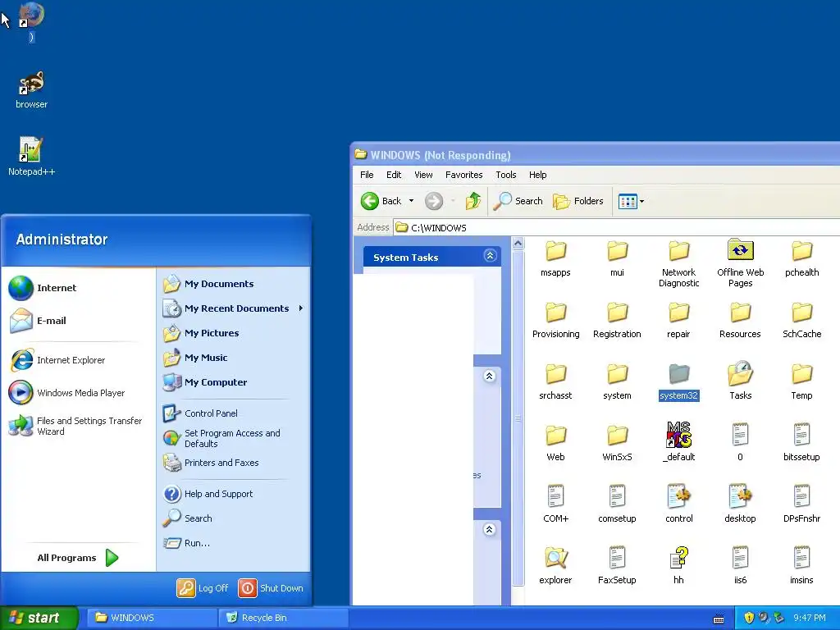840x630 pixels.
Task: Open the Notepad++ desktop shortcut
Action: [x=31, y=156]
